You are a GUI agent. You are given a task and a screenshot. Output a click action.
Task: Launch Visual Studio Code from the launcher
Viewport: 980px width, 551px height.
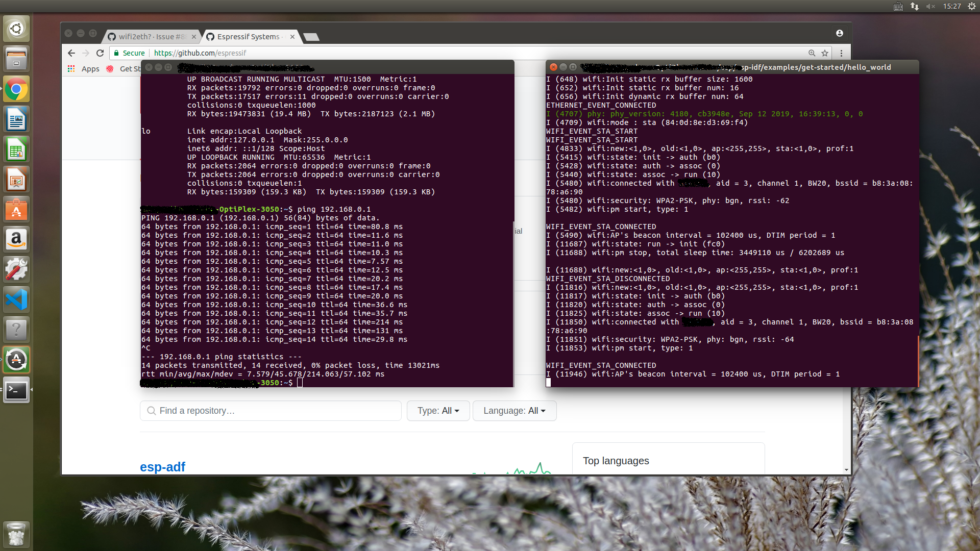(x=16, y=299)
